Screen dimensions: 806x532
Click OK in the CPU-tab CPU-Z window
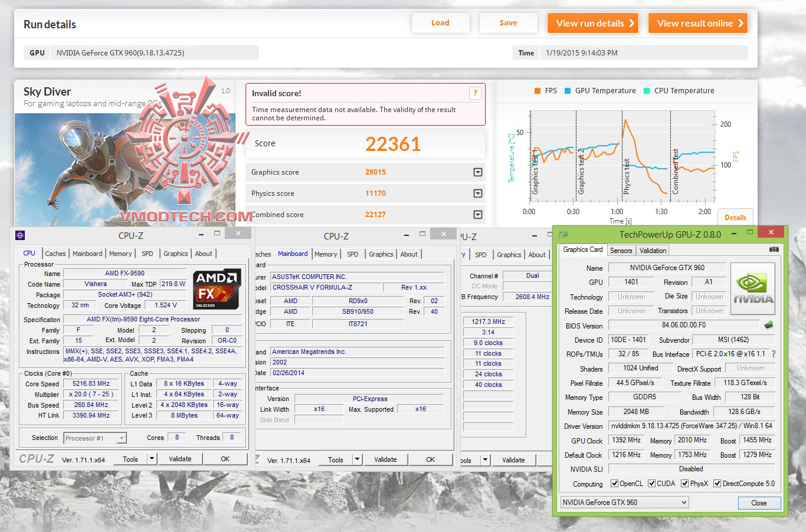point(225,459)
